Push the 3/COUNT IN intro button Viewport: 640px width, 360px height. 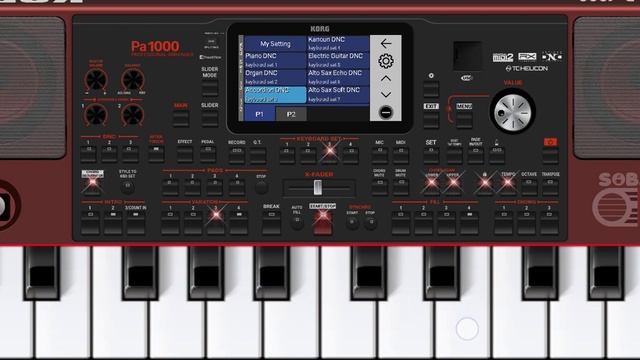[x=136, y=222]
